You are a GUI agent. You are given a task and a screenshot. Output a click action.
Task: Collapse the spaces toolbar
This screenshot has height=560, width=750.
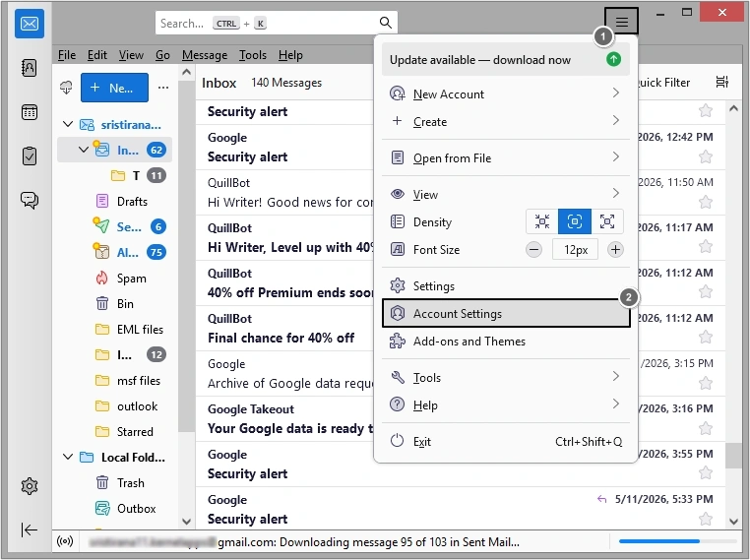30,529
